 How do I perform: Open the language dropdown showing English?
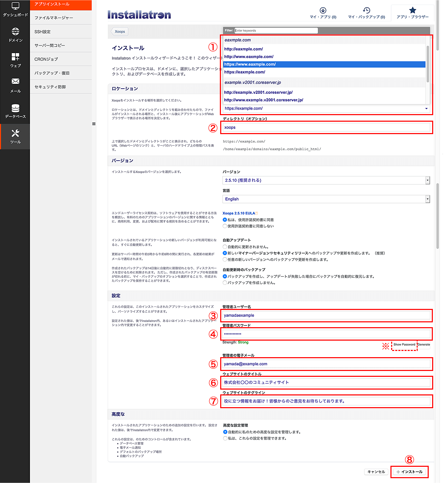326,199
